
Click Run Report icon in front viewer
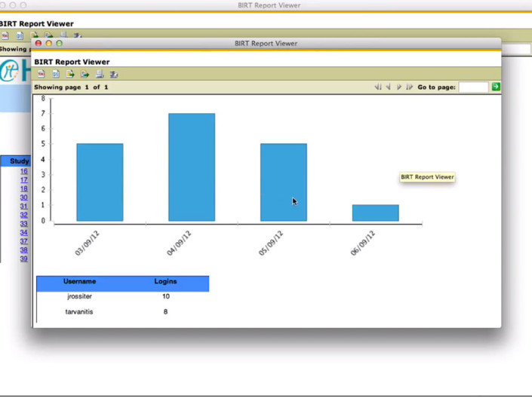56,74
